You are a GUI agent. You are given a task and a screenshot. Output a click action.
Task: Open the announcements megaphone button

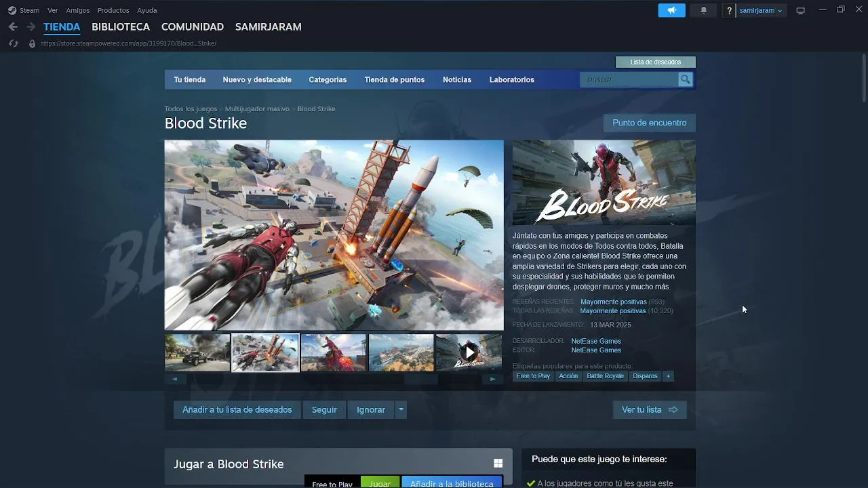(x=671, y=10)
